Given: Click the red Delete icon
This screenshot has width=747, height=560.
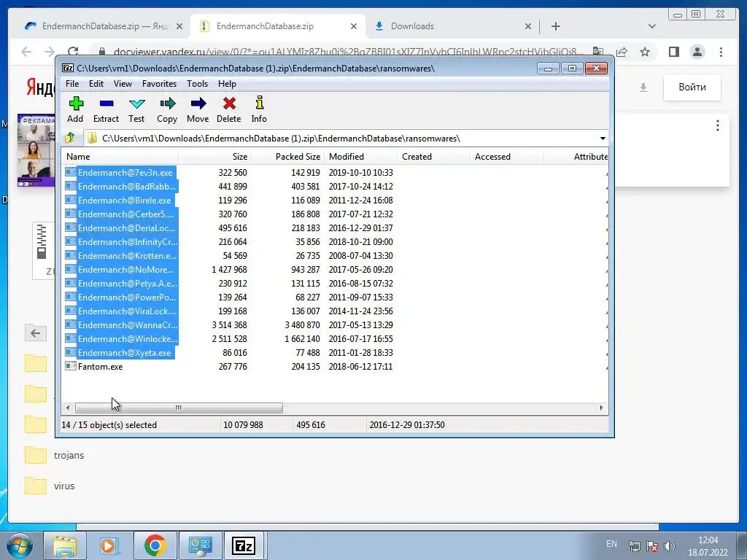Looking at the screenshot, I should 228,109.
